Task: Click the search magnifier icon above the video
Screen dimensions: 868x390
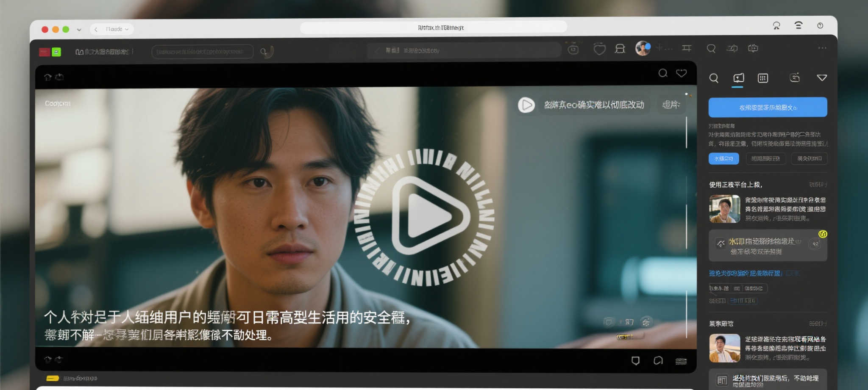Action: [x=663, y=73]
